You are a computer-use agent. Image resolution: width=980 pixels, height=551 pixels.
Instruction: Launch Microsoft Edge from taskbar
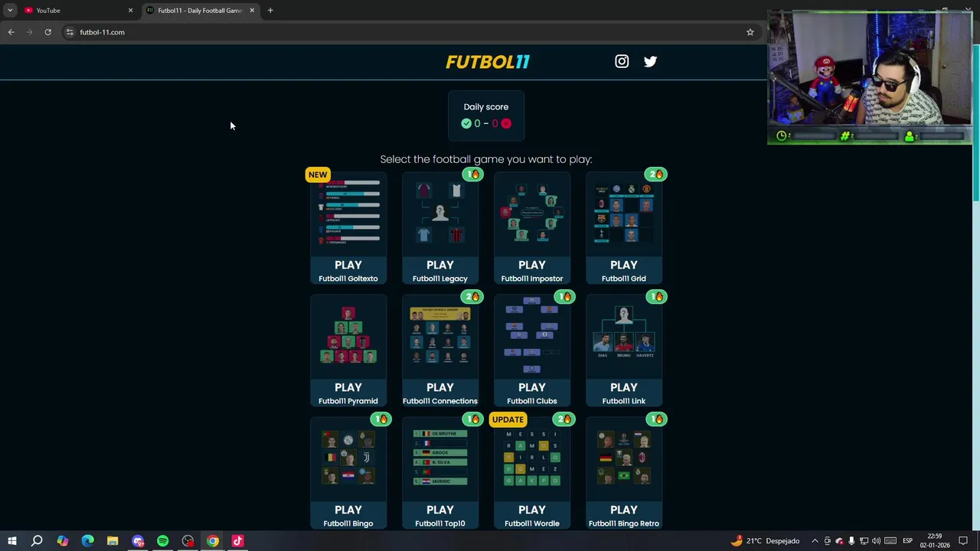[87, 541]
